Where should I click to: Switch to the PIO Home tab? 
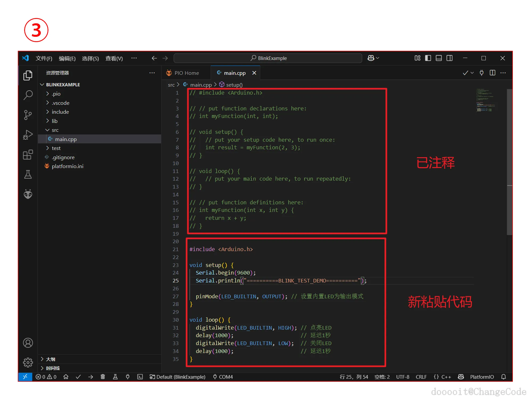186,73
